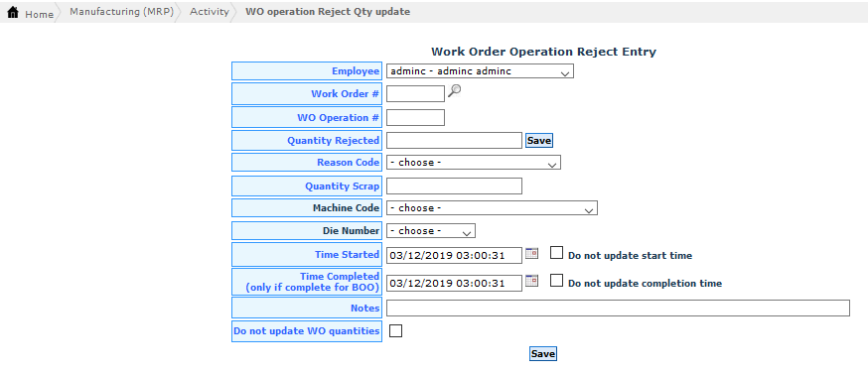Click the WO Operation # field
The width and height of the screenshot is (868, 373).
click(415, 118)
